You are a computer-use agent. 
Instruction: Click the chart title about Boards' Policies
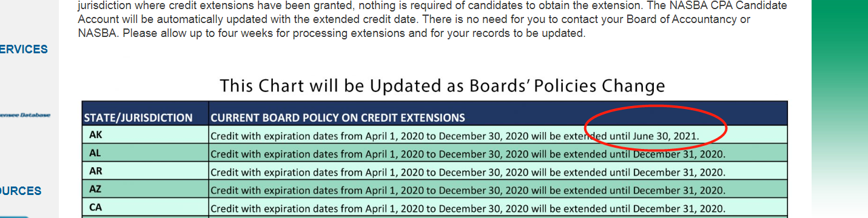coord(442,85)
